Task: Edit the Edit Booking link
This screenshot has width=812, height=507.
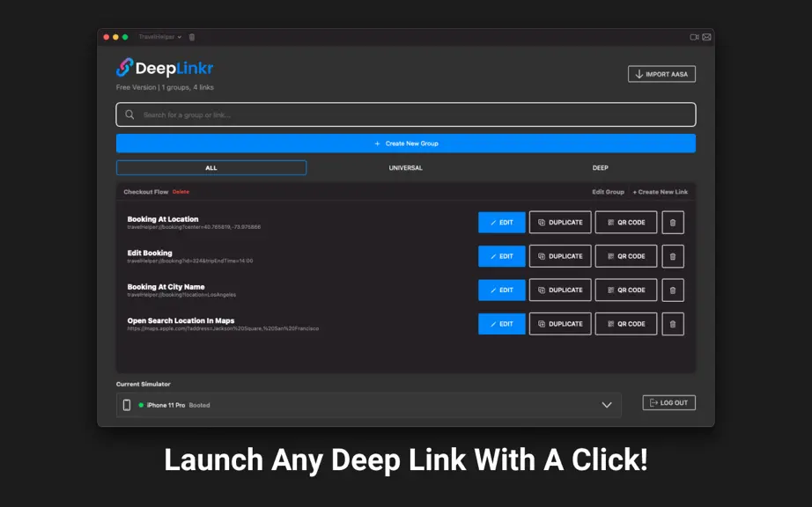Action: pos(502,256)
